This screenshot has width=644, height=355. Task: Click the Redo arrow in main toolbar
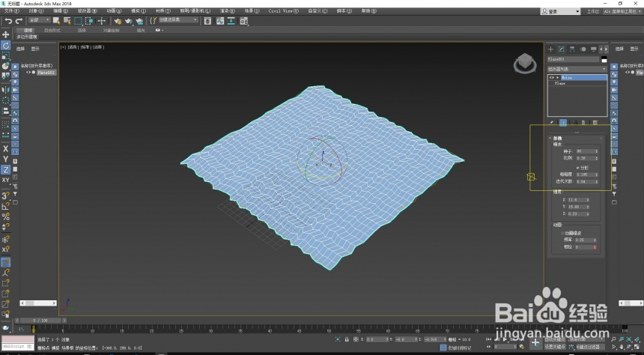19,21
